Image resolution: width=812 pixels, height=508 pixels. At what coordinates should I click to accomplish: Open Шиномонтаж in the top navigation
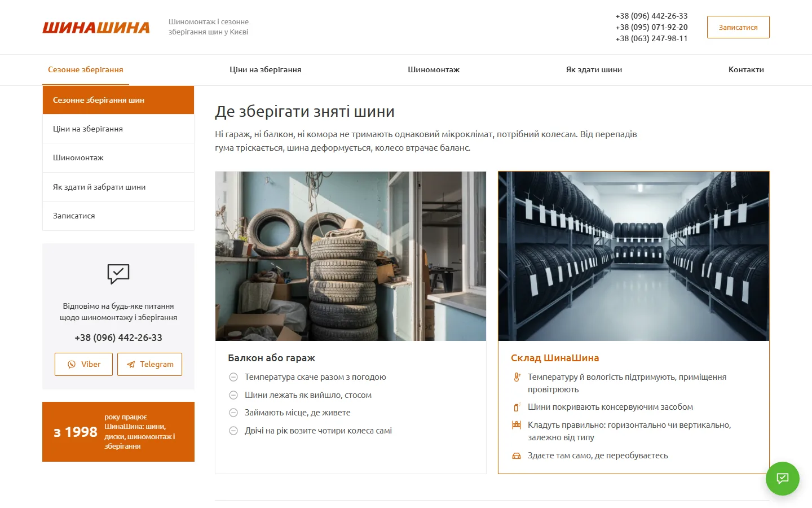coord(434,70)
